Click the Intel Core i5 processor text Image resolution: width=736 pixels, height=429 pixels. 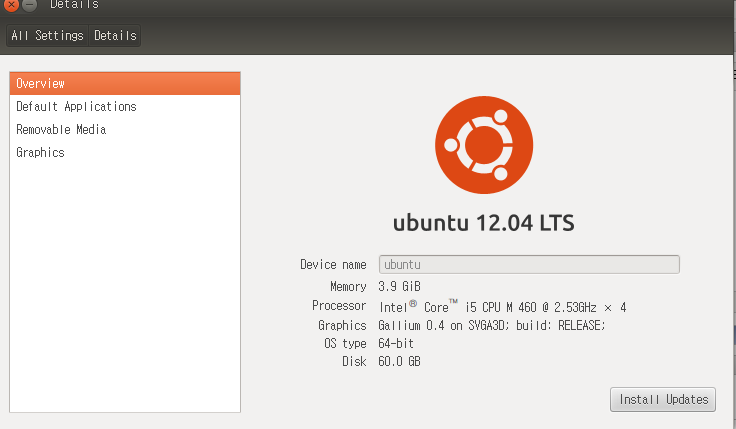(x=503, y=307)
